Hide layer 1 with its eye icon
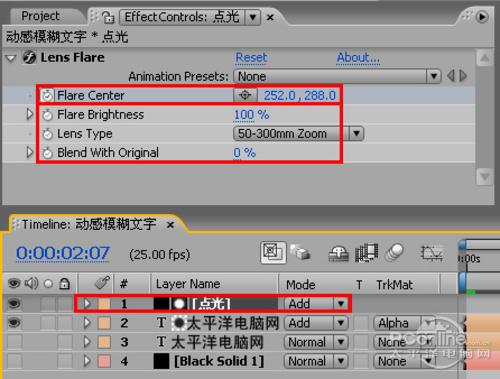500x379 pixels. 14,304
